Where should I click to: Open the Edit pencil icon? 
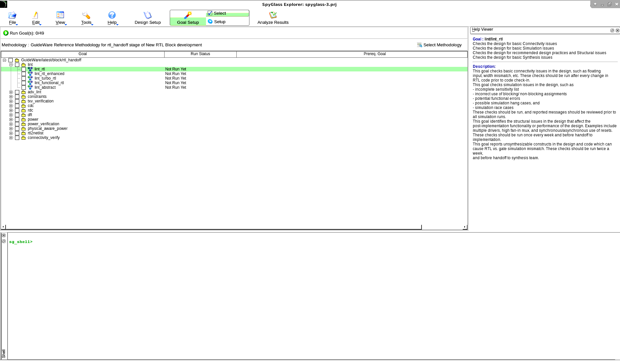36,15
